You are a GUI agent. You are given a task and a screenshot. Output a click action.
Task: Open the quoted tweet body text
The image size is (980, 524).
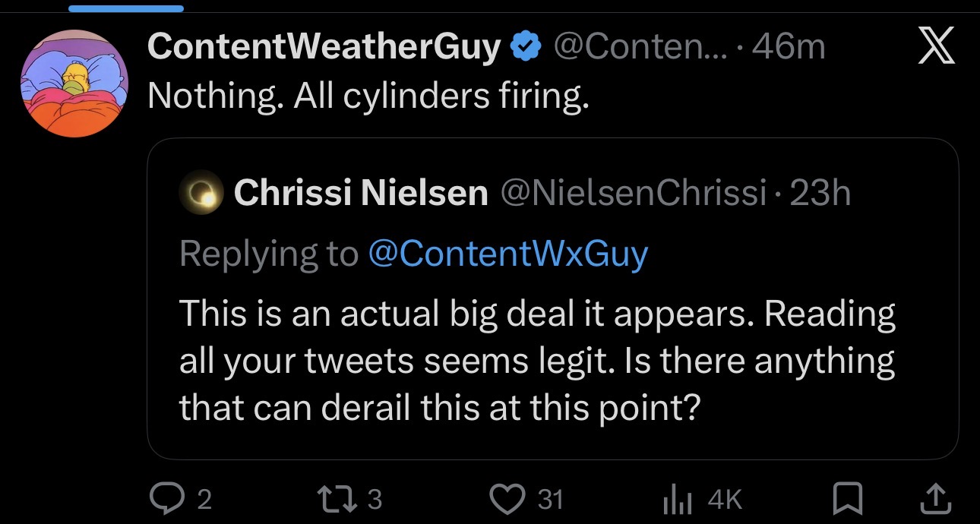click(536, 361)
